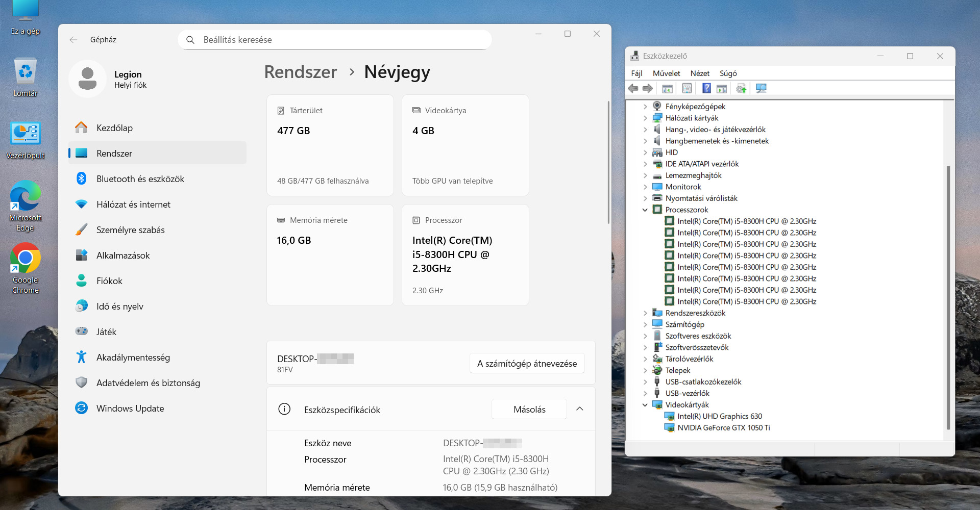980x510 pixels.
Task: Click the Másolás button
Action: click(x=529, y=410)
